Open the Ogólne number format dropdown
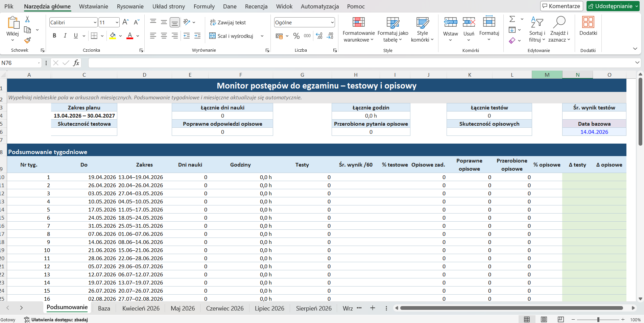644x323 pixels. coord(332,23)
